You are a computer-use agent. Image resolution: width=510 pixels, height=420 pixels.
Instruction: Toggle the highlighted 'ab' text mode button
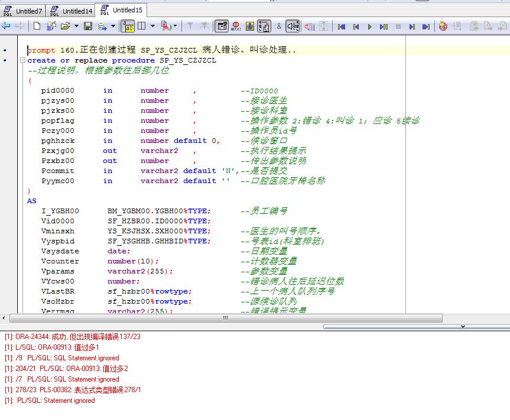coord(128,26)
